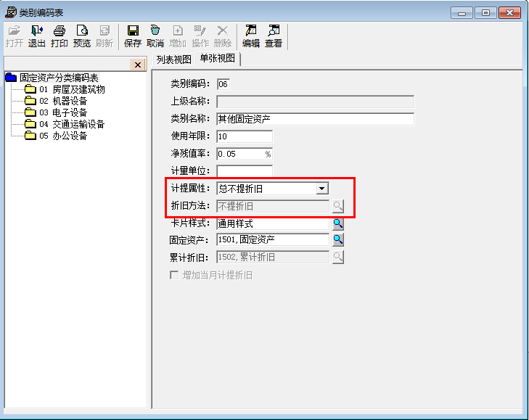529x420 pixels.
Task: Click the 刷新 (Refresh) toolbar icon
Action: (104, 36)
